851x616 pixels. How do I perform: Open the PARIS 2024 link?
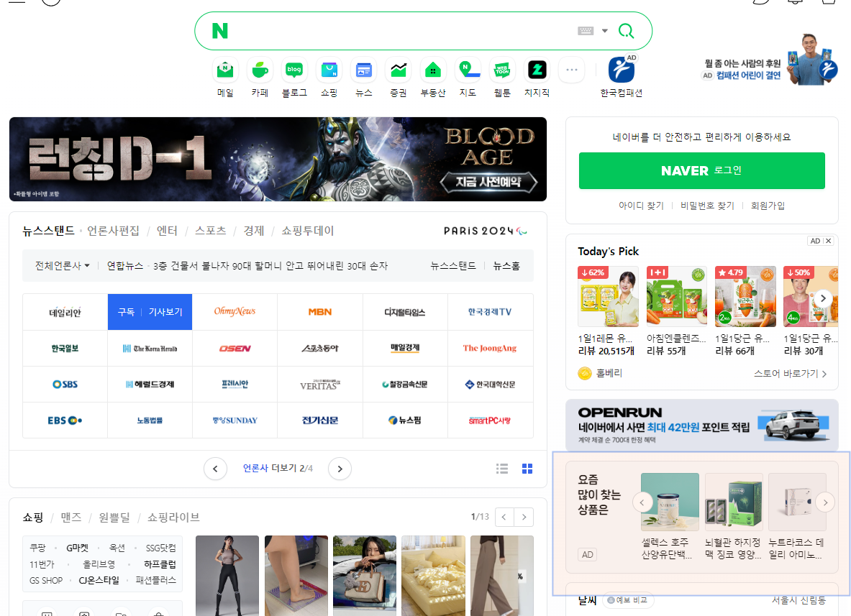485,231
